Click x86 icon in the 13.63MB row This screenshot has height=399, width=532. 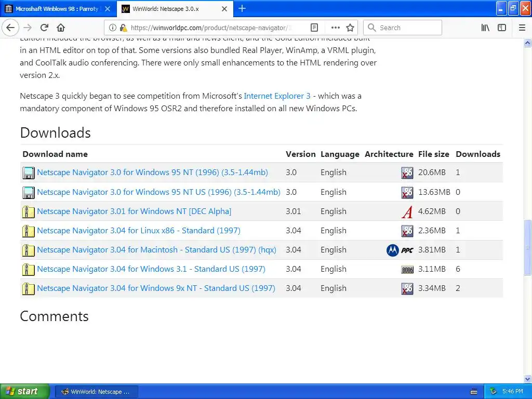(407, 192)
